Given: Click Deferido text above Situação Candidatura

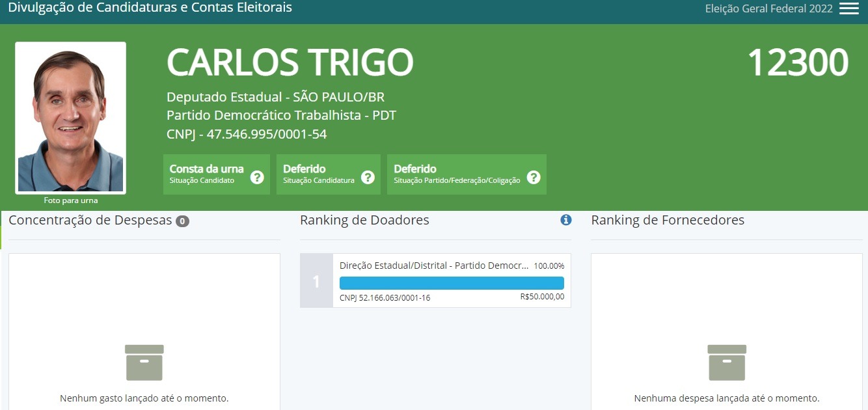Looking at the screenshot, I should (x=304, y=169).
